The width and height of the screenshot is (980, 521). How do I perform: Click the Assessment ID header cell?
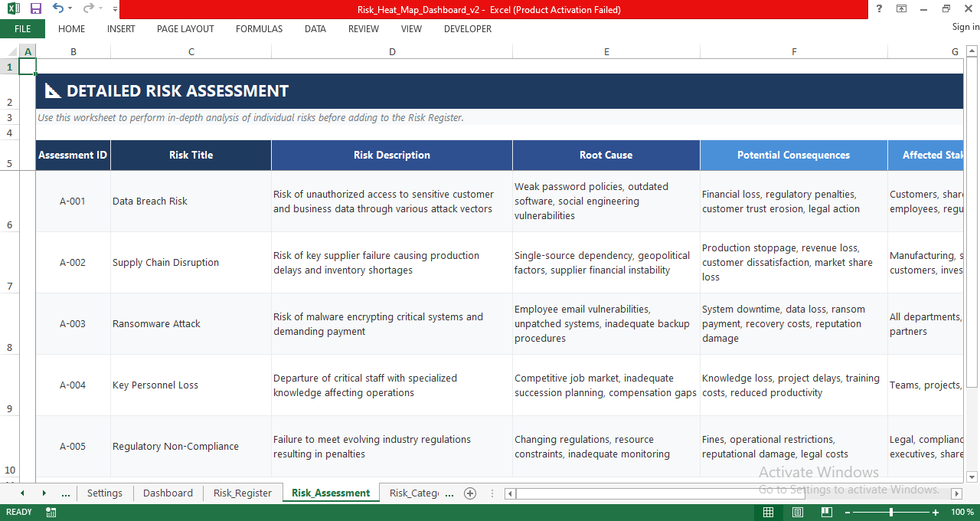click(x=73, y=155)
